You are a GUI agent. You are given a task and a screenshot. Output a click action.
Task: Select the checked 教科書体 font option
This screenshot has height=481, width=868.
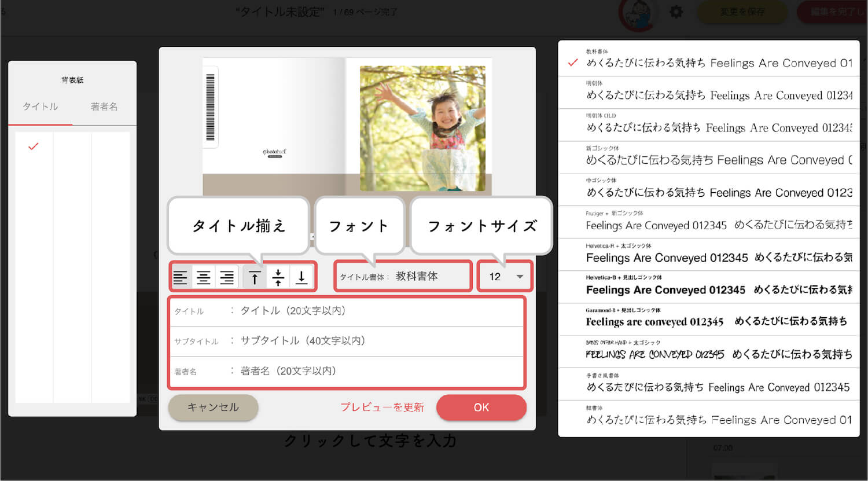(708, 60)
